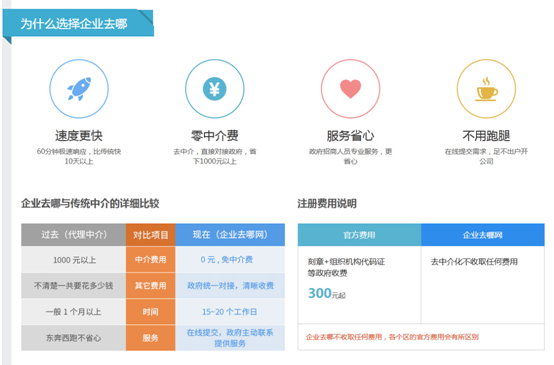Click the orange 中介费用 cell

151,260
